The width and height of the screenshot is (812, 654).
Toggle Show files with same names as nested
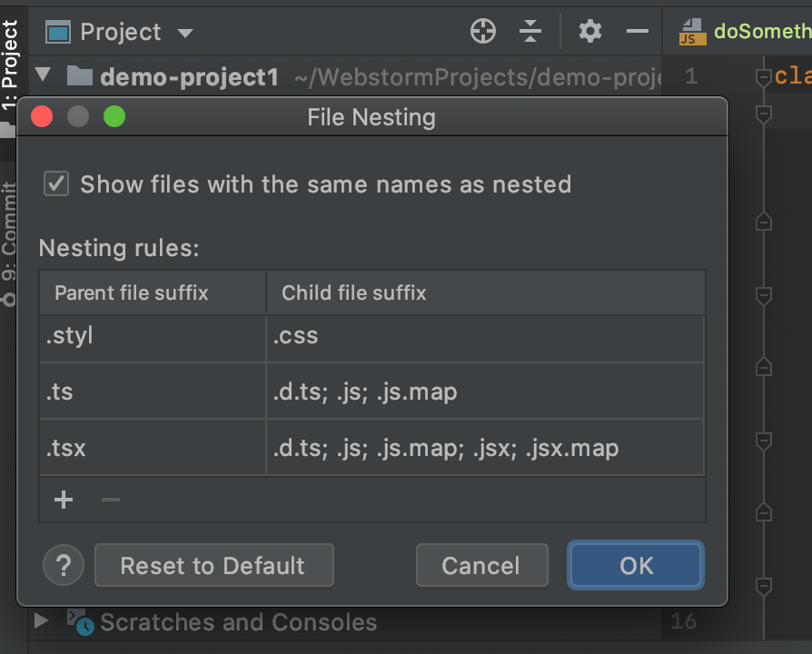[x=56, y=184]
